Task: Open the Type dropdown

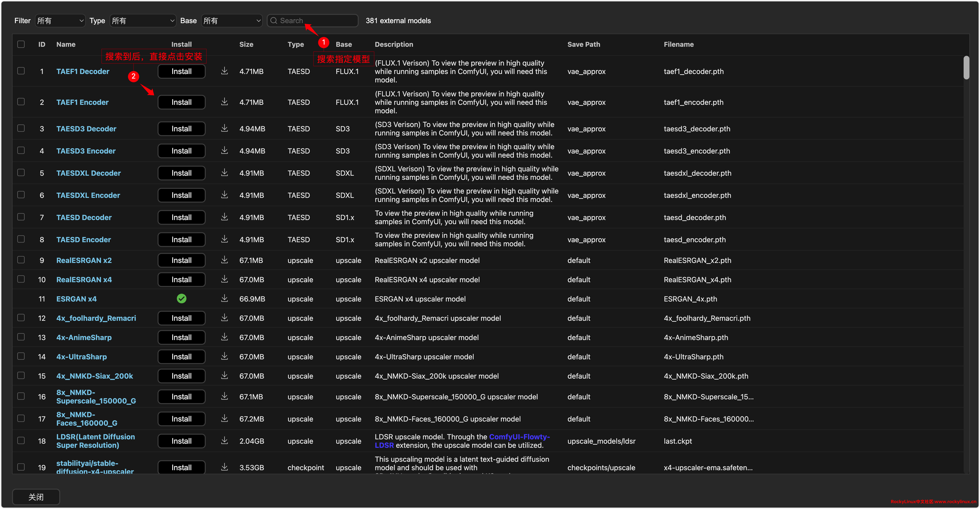Action: pyautogui.click(x=143, y=20)
